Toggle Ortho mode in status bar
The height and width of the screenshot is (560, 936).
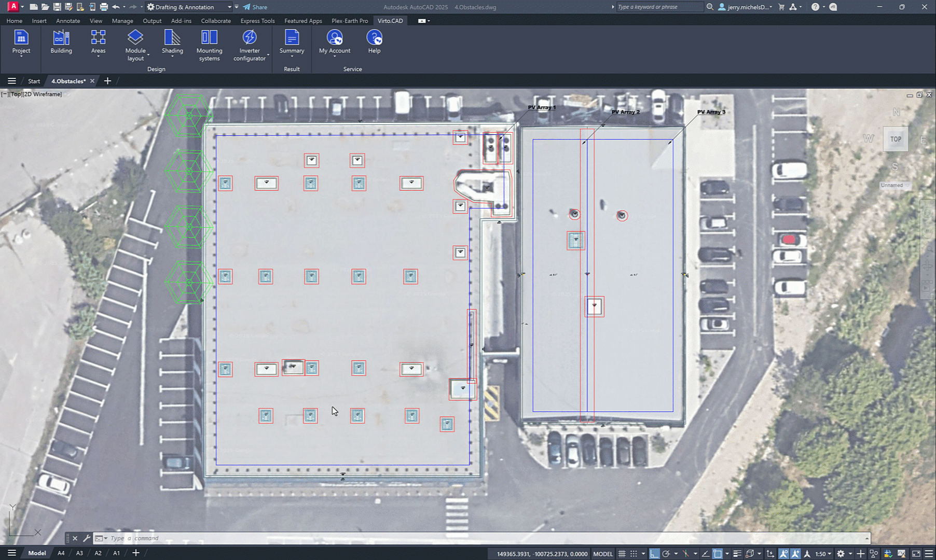click(x=654, y=553)
